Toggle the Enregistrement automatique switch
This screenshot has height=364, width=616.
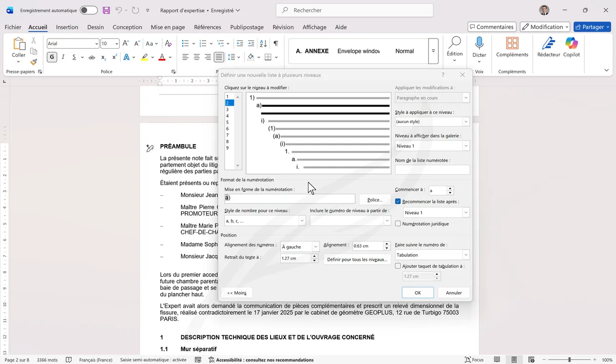click(x=89, y=10)
